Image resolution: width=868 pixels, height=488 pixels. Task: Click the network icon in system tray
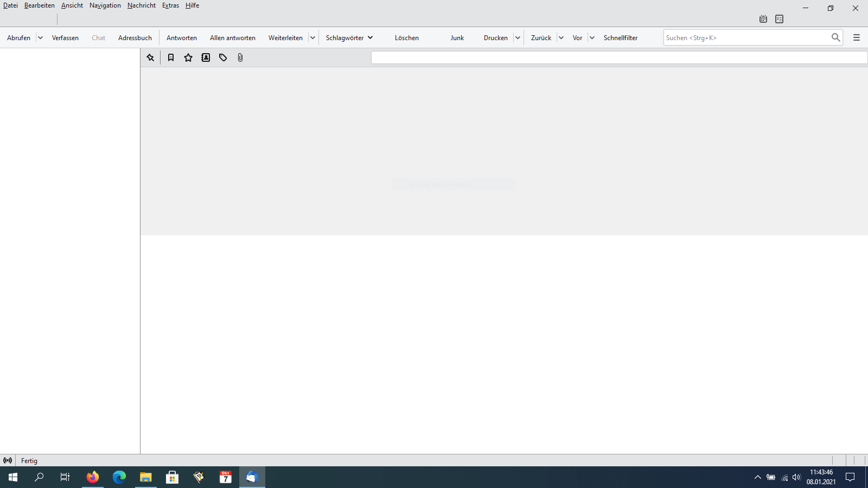(784, 477)
